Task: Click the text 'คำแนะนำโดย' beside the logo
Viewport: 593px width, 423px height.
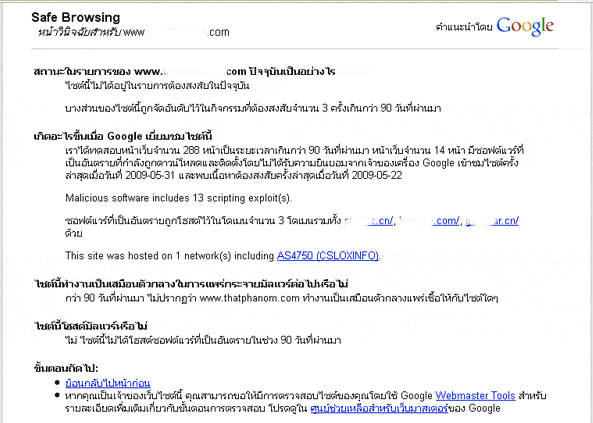Action: (x=464, y=27)
